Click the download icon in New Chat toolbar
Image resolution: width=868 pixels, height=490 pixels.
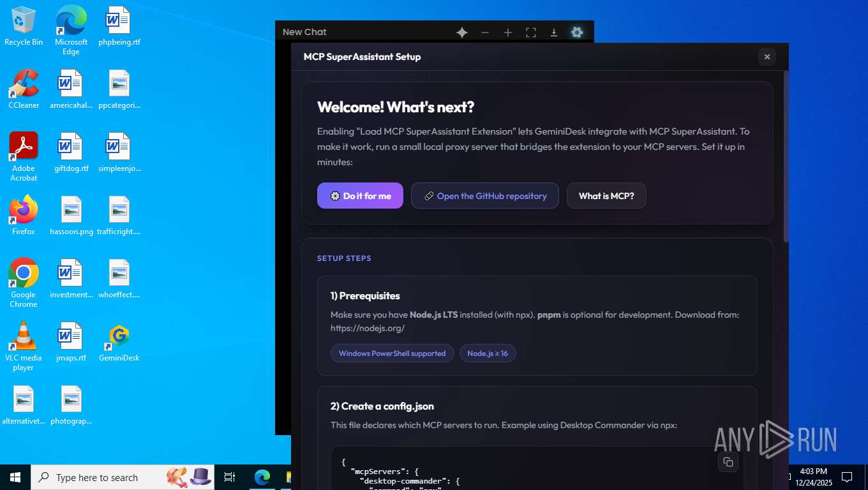tap(554, 33)
